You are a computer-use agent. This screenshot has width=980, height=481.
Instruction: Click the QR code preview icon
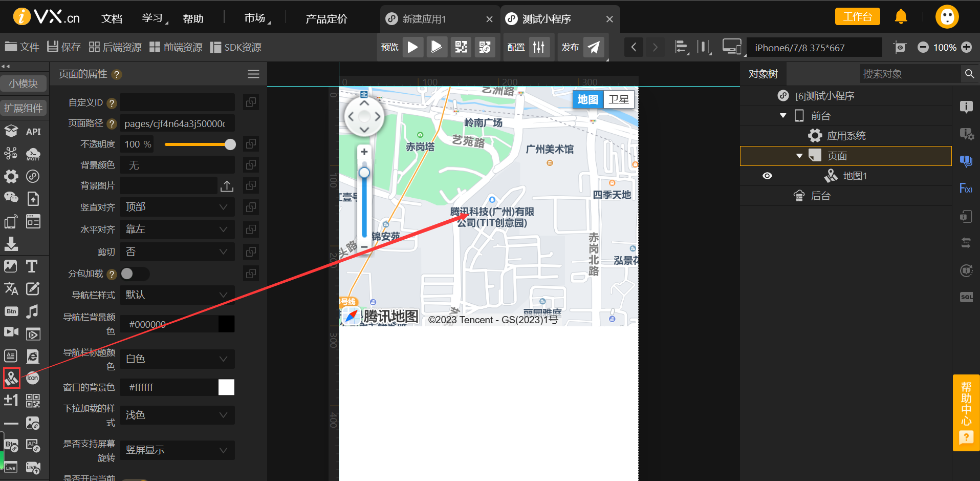461,47
